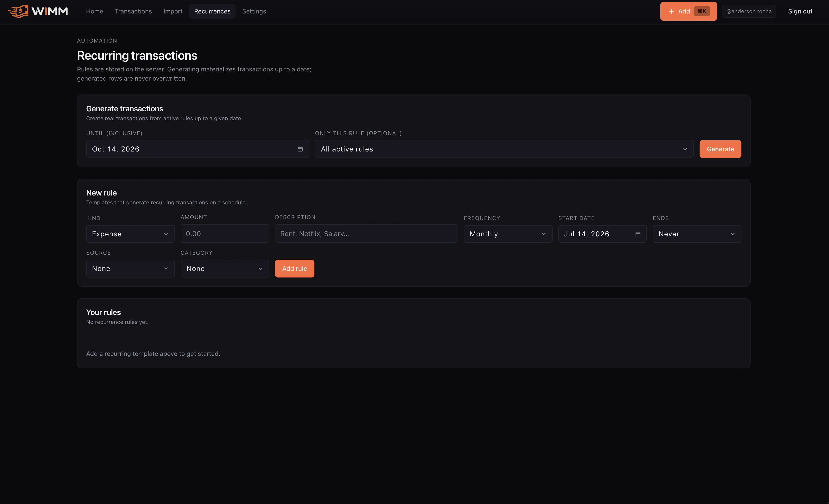Go to the Home nav item
The height and width of the screenshot is (504, 829).
point(95,11)
